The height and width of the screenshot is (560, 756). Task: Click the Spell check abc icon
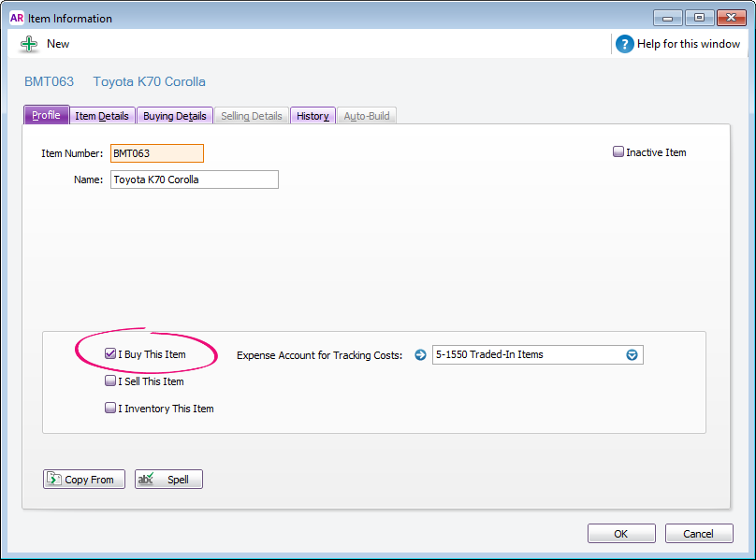click(x=145, y=480)
